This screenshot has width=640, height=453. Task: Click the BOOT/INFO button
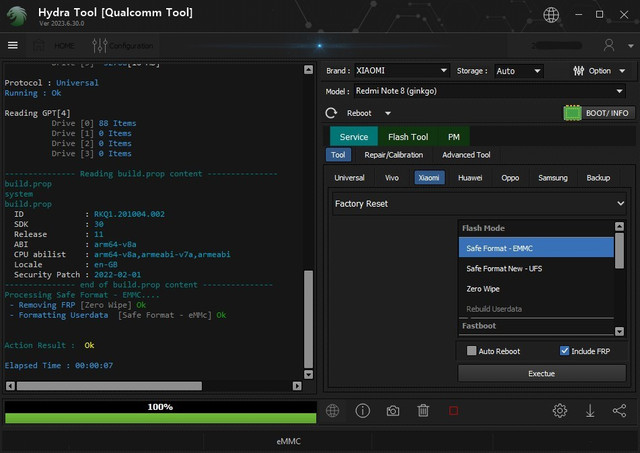tap(599, 113)
